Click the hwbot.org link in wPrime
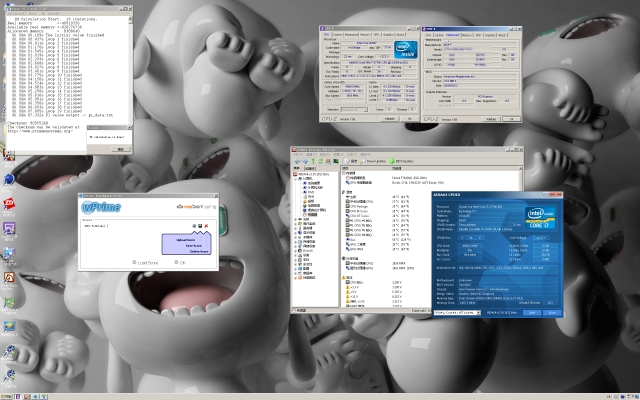Viewport: 640px width, 400px height. coord(196,207)
